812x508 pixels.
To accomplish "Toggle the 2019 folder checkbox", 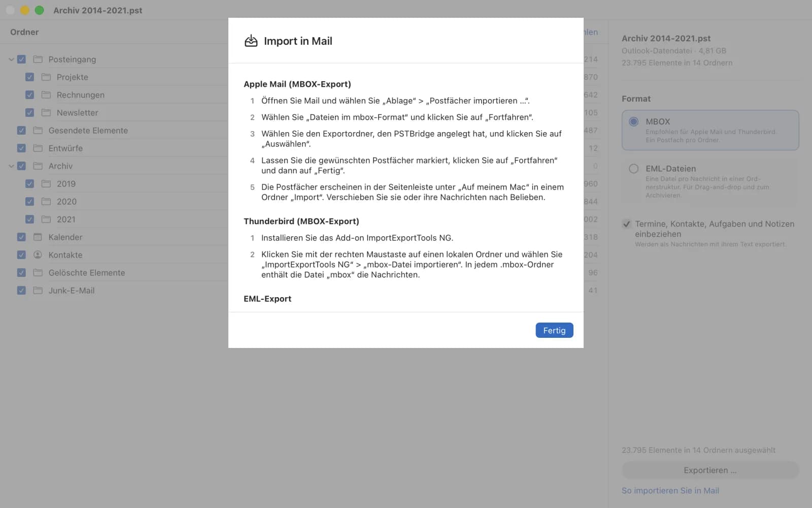I will click(x=29, y=184).
